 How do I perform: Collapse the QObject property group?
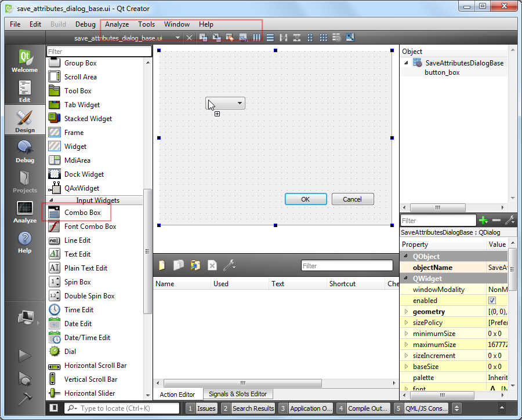pos(406,256)
